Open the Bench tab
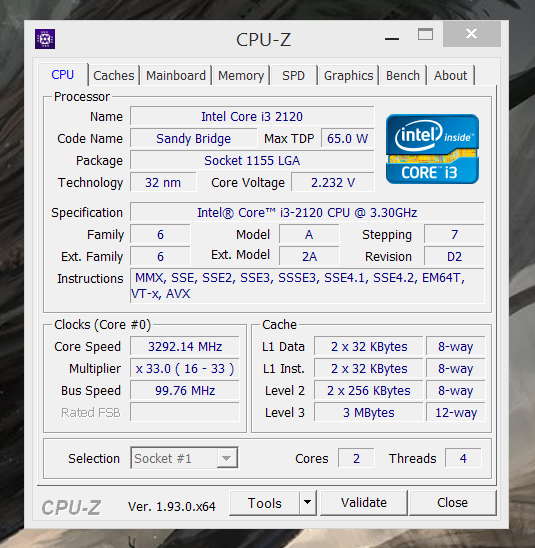 pyautogui.click(x=403, y=75)
